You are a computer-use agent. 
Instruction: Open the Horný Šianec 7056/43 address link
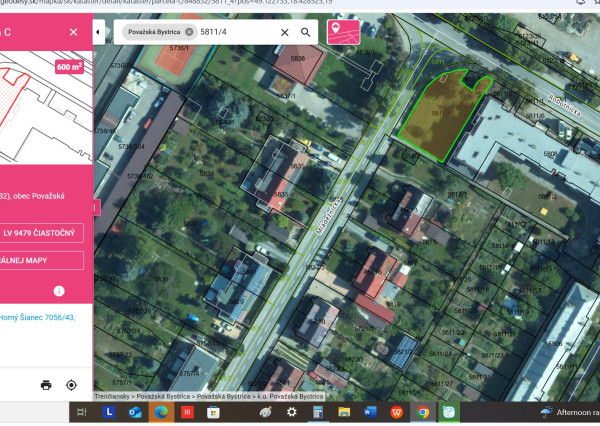click(38, 317)
